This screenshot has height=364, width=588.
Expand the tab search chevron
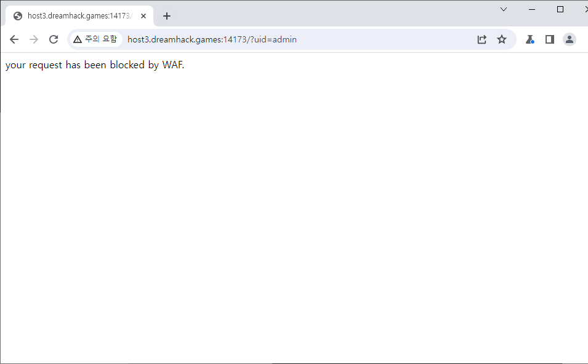[x=504, y=9]
